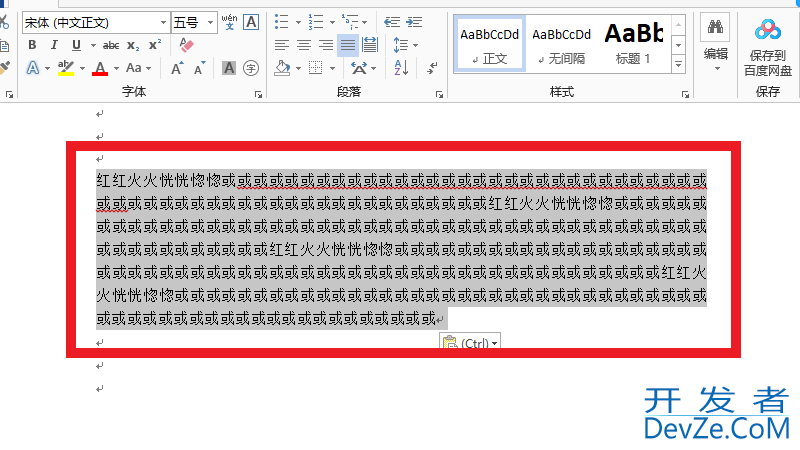Expand the font name dropdown arrow
The width and height of the screenshot is (800, 450).
[163, 22]
